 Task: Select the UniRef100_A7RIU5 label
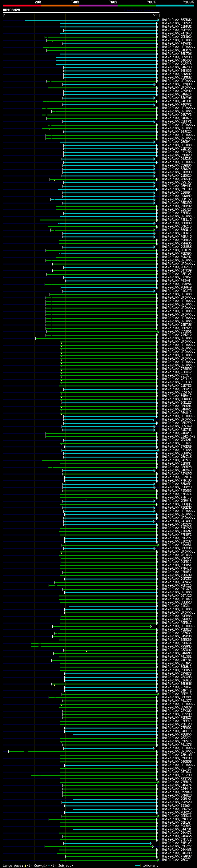click(177, 481)
